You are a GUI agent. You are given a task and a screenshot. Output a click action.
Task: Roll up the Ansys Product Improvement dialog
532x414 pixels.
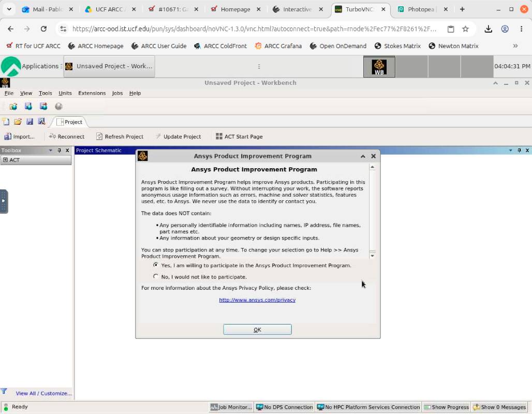tap(363, 156)
